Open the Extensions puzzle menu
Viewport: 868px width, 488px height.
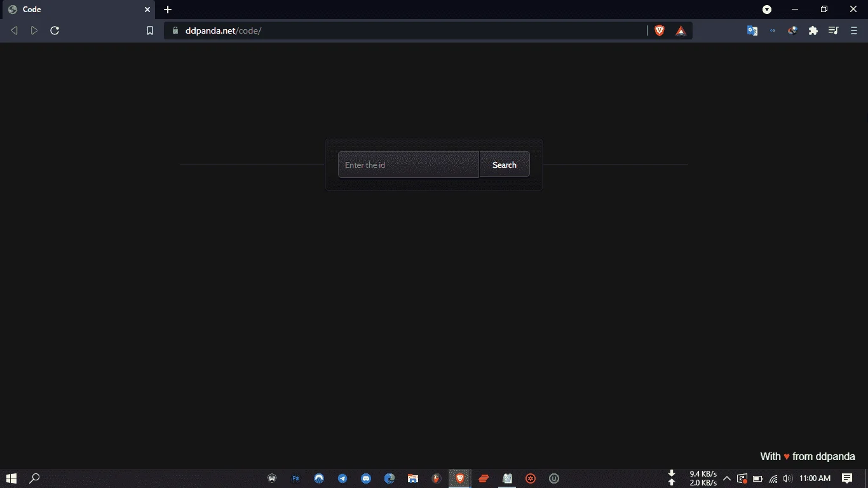click(813, 30)
